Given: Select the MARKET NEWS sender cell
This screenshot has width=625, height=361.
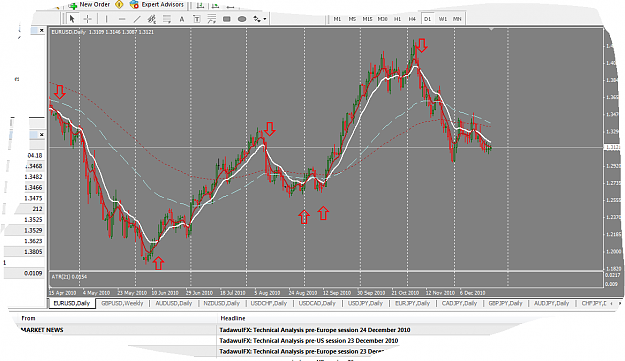Looking at the screenshot, I should [42, 330].
